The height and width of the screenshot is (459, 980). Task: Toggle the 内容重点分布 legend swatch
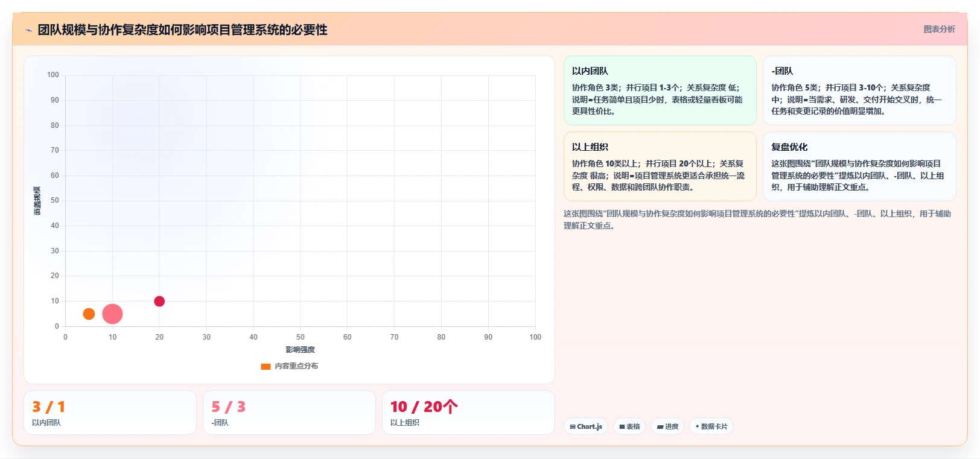(x=266, y=366)
